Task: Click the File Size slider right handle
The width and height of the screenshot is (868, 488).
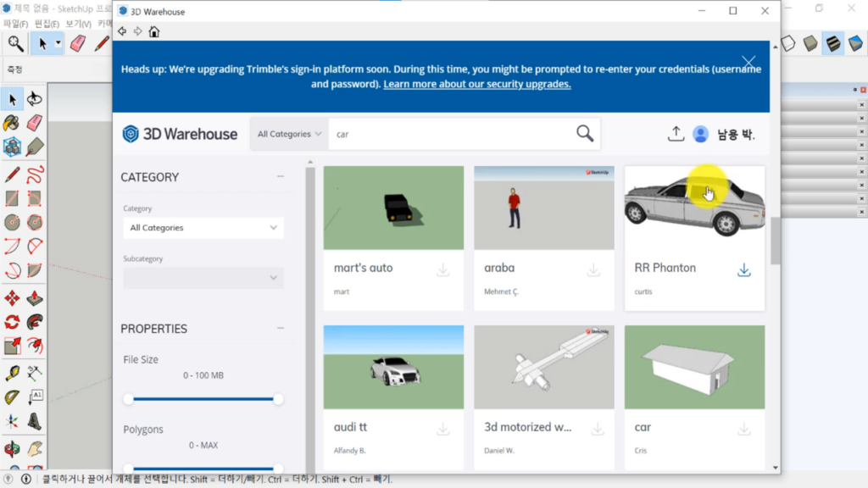Action: (x=278, y=399)
